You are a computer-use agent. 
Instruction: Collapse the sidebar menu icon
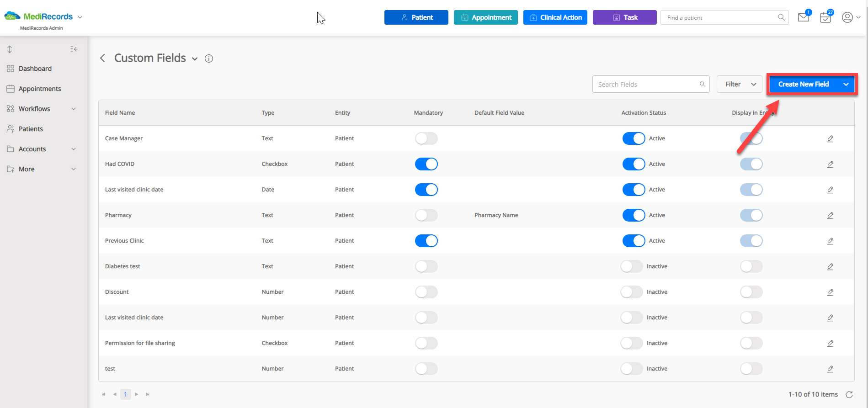click(x=74, y=49)
